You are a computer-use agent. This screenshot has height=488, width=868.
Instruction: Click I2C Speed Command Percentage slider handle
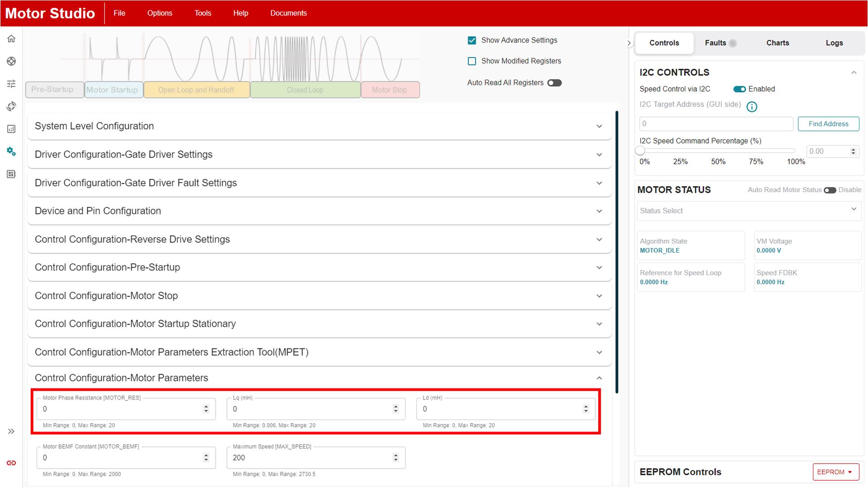click(x=640, y=151)
